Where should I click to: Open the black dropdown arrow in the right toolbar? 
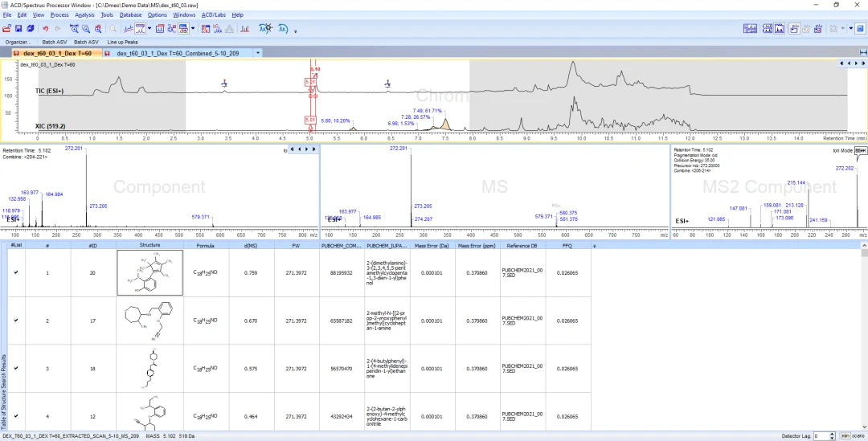851,28
